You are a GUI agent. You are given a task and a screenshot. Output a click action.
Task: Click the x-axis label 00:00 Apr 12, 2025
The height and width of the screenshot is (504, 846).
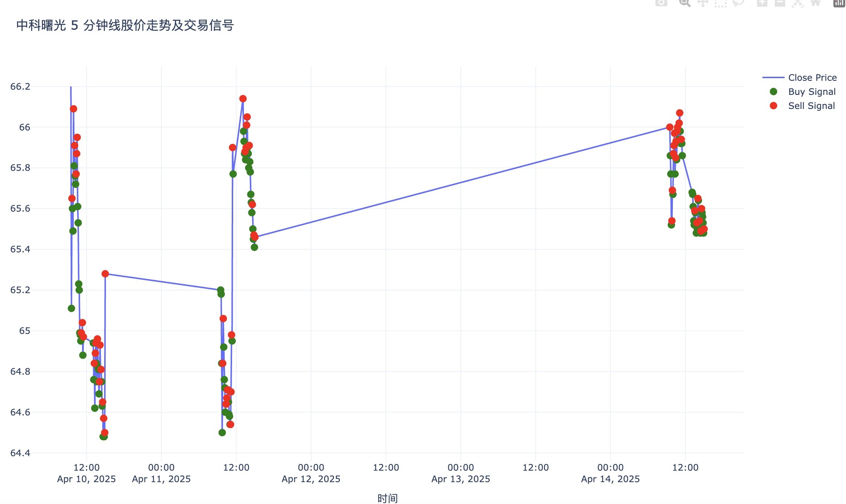[x=311, y=473]
